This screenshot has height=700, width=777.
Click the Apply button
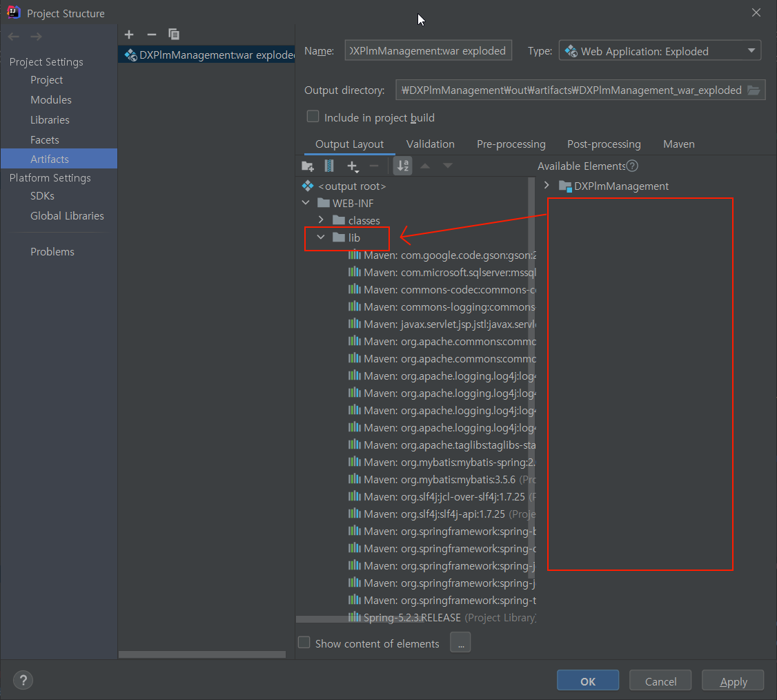[x=733, y=681]
